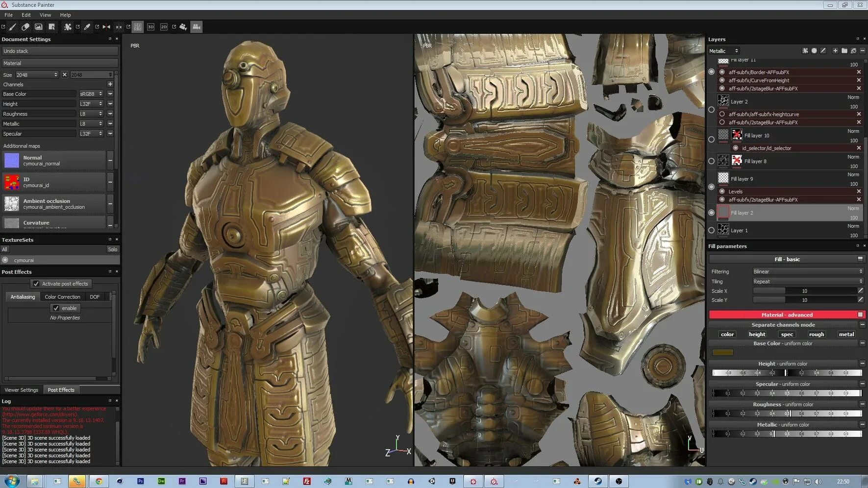Toggle the rough channel button
The height and width of the screenshot is (488, 868).
pos(817,335)
